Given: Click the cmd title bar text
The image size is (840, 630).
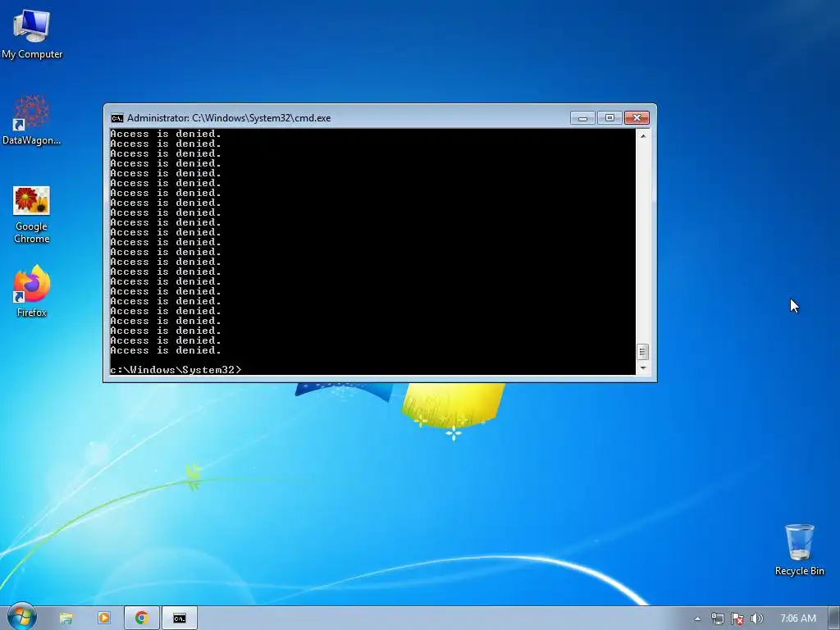Looking at the screenshot, I should tap(229, 118).
